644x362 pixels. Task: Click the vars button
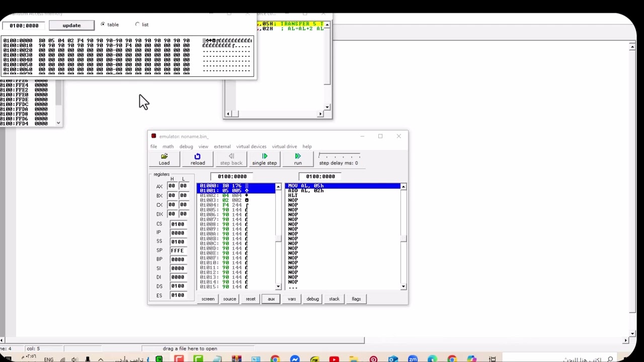click(x=292, y=299)
